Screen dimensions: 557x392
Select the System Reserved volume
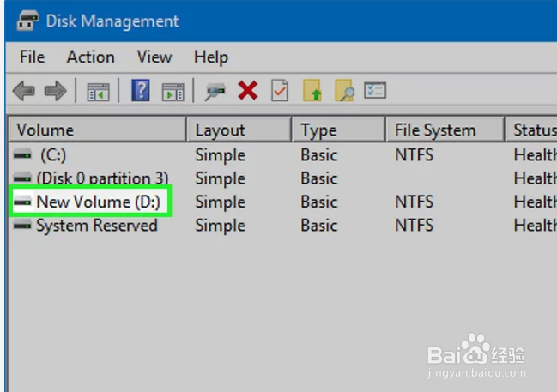click(97, 226)
